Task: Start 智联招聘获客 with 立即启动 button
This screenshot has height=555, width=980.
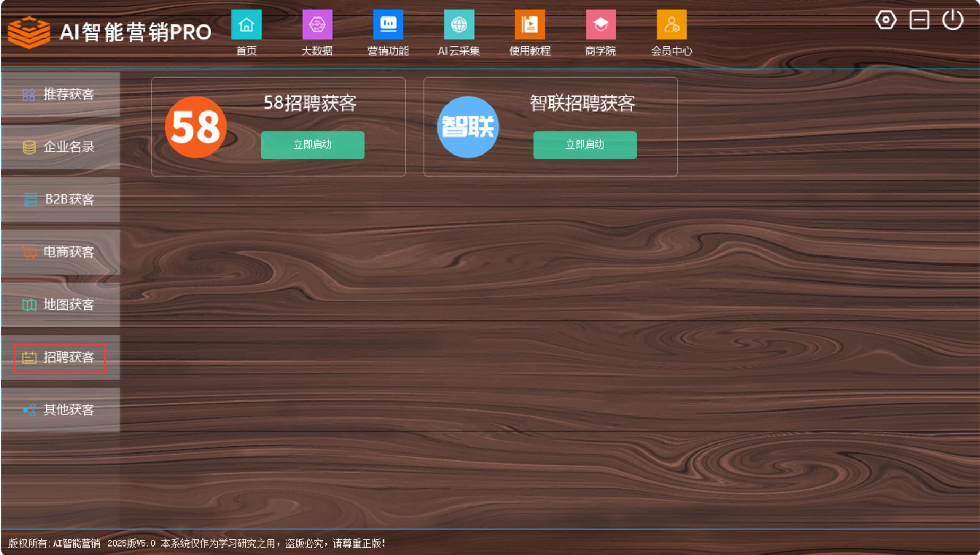Action: coord(584,144)
